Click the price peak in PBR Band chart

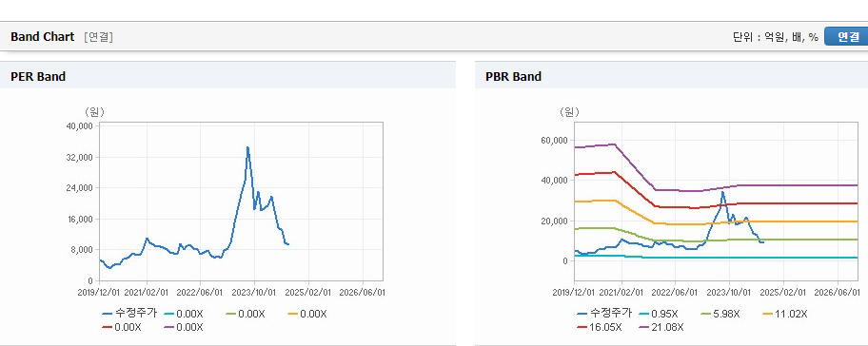[722, 192]
